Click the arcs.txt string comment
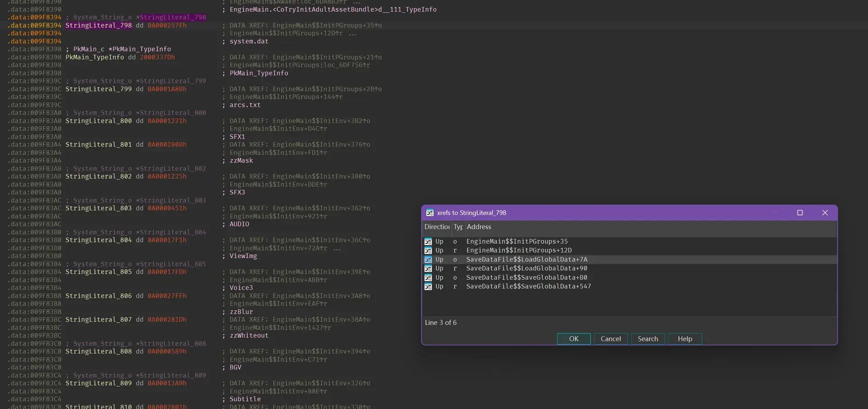 click(245, 105)
